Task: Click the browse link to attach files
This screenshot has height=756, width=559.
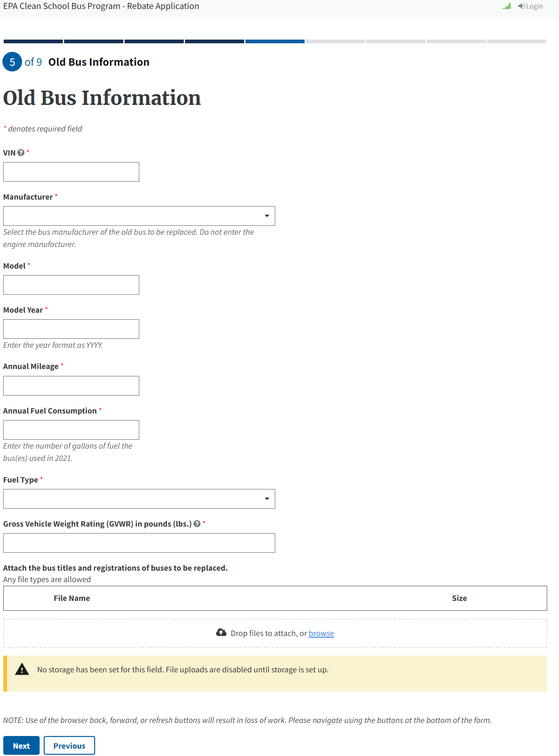Action: pos(321,633)
